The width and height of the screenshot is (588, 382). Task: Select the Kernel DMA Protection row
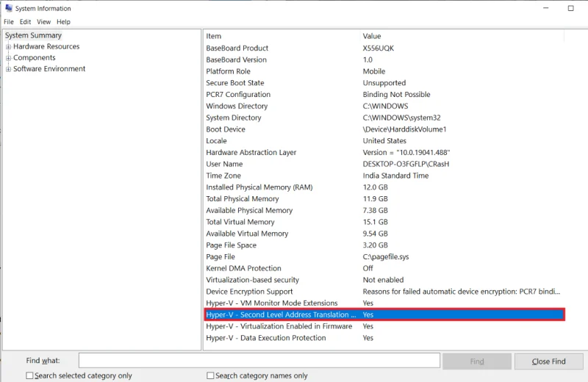pos(384,268)
